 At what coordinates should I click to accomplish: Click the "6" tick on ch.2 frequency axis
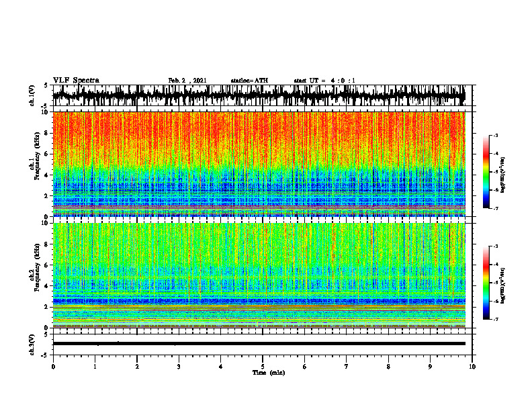pos(47,265)
